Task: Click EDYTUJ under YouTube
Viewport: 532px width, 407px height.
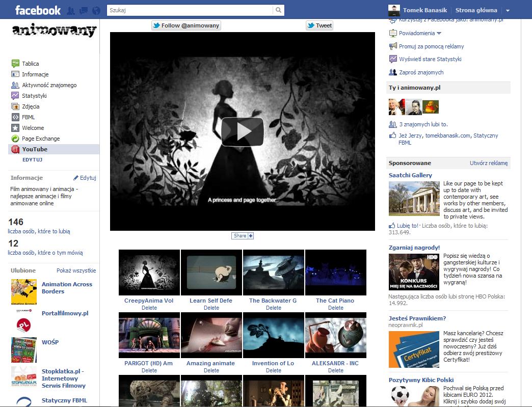Action: [x=32, y=160]
